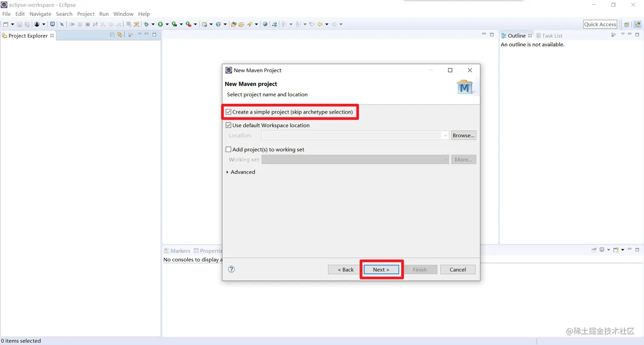Click the New wizard icon in toolbar
The width and height of the screenshot is (644, 345).
(x=6, y=24)
